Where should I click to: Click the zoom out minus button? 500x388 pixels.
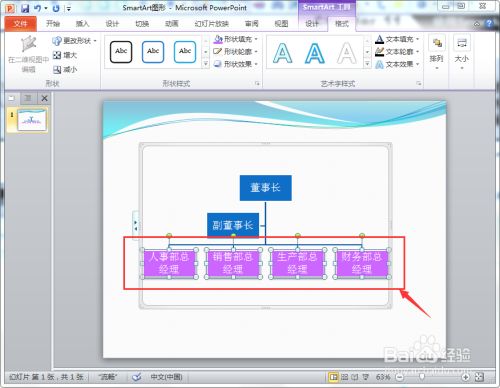coord(399,377)
